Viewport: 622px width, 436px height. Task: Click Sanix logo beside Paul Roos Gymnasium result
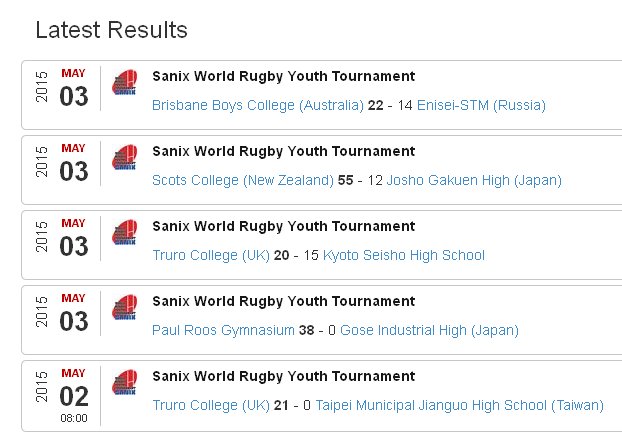click(125, 307)
